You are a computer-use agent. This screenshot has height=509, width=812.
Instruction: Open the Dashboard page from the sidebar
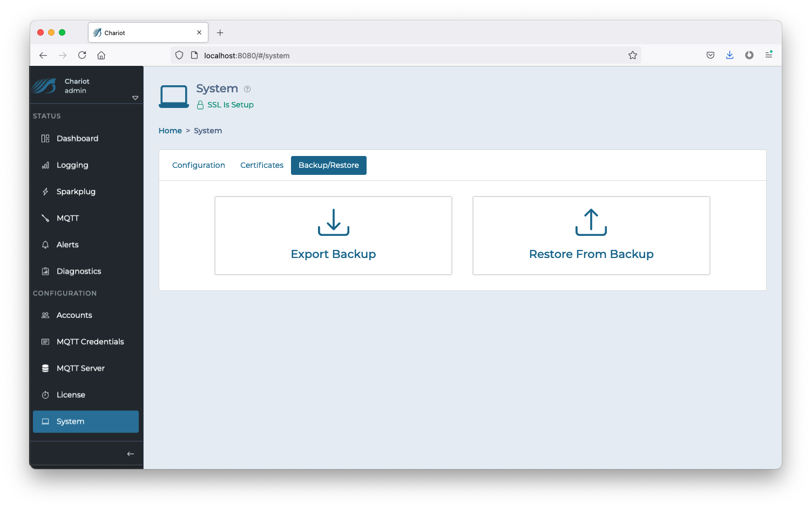pos(86,139)
